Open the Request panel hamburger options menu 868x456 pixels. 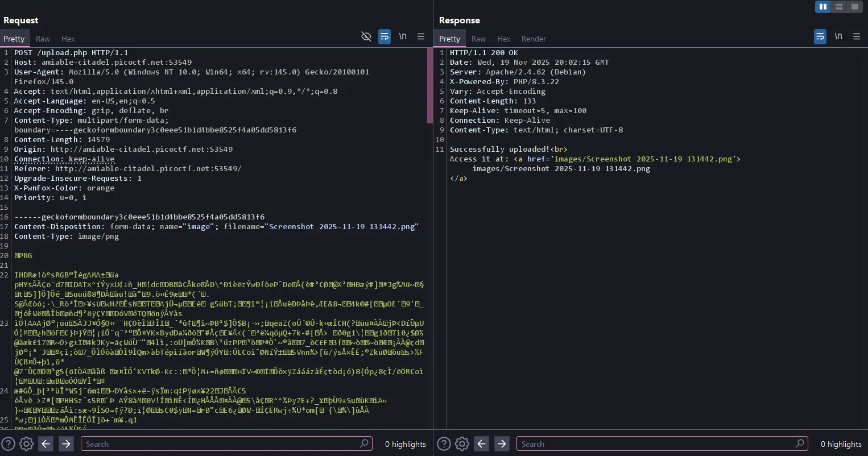(x=421, y=36)
